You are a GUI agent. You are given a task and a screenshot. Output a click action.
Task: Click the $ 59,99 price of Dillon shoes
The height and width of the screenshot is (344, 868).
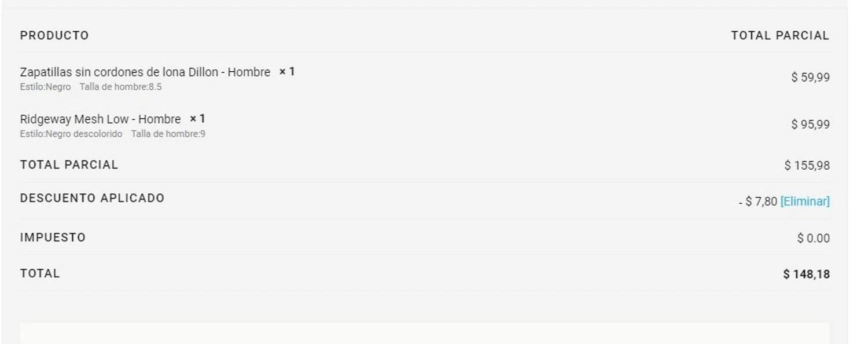(x=810, y=77)
